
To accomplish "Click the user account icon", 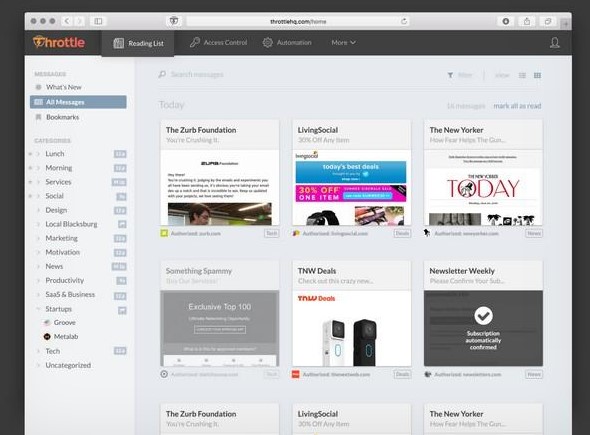I will coord(555,43).
